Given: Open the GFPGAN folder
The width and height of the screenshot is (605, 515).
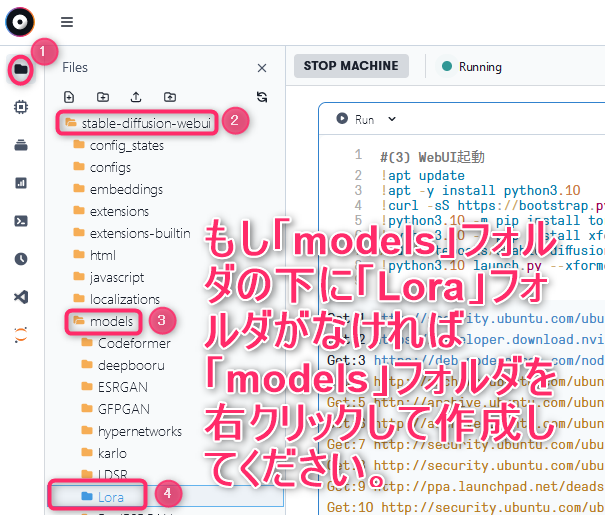Looking at the screenshot, I should [115, 409].
